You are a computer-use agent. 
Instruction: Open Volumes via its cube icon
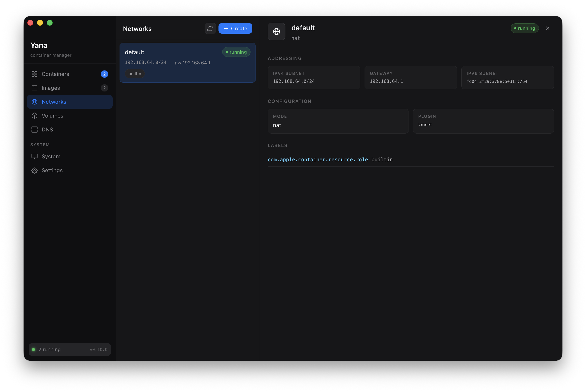pos(35,115)
